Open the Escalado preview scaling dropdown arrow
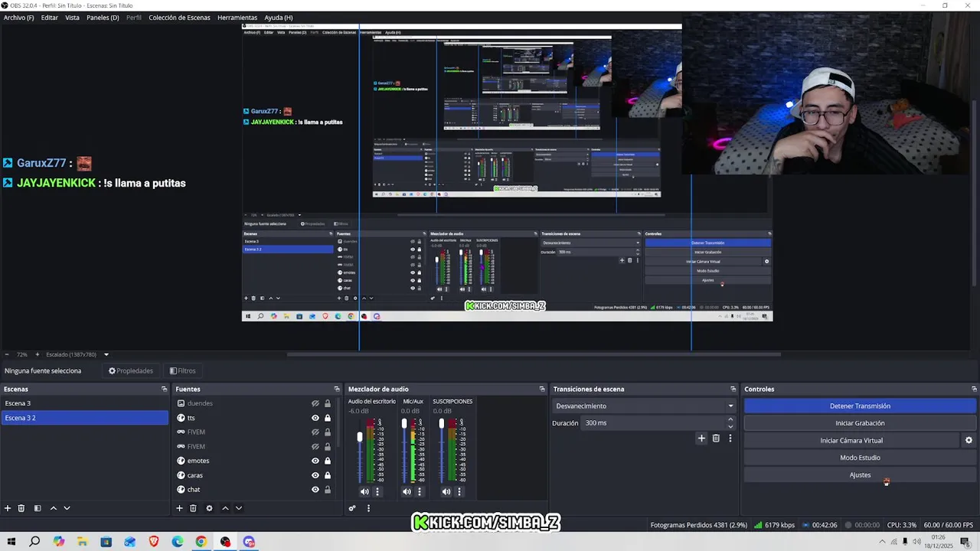This screenshot has height=551, width=980. (x=106, y=354)
